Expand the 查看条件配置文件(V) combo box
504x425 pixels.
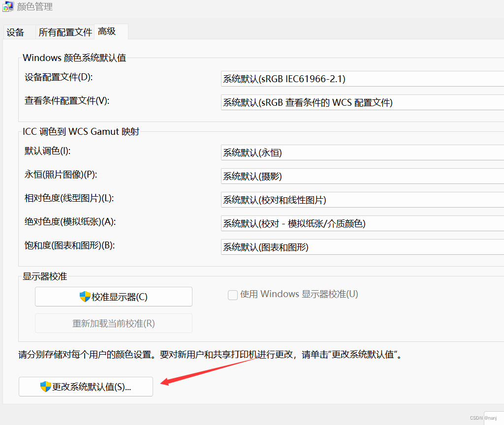[x=362, y=102]
